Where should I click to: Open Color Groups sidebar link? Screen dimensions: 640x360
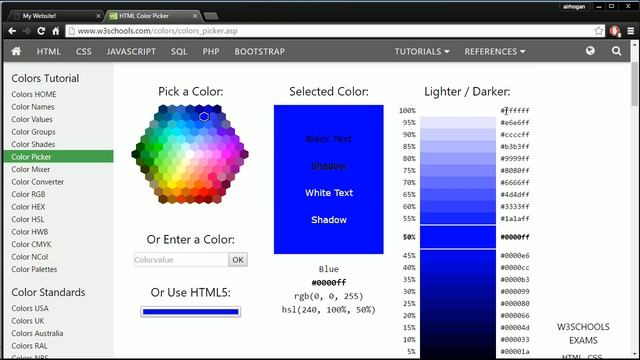(33, 132)
